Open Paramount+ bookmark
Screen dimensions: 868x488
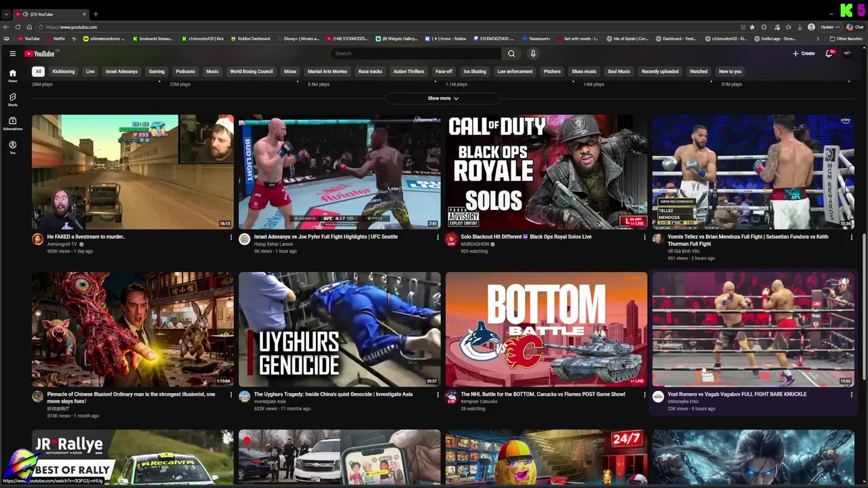pyautogui.click(x=537, y=39)
